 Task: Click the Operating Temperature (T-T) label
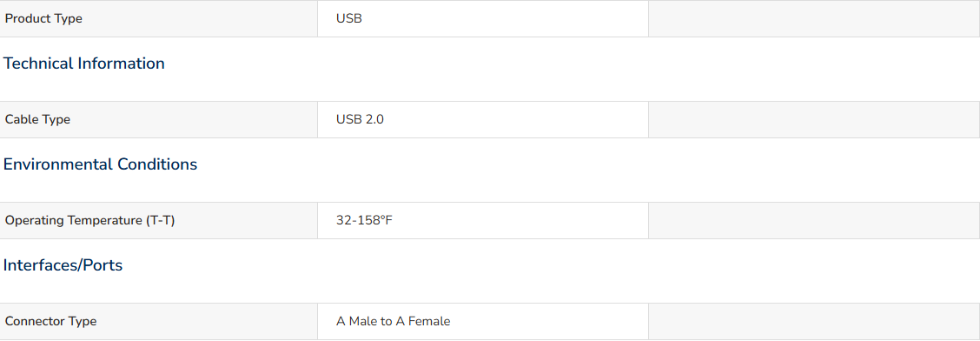tap(90, 220)
